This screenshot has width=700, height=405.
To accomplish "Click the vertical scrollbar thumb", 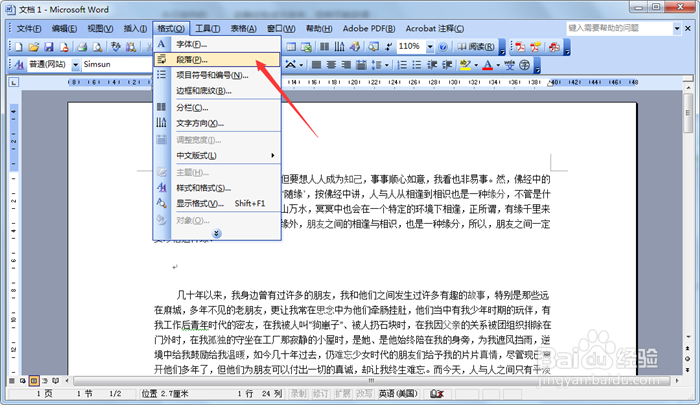I will [x=688, y=113].
